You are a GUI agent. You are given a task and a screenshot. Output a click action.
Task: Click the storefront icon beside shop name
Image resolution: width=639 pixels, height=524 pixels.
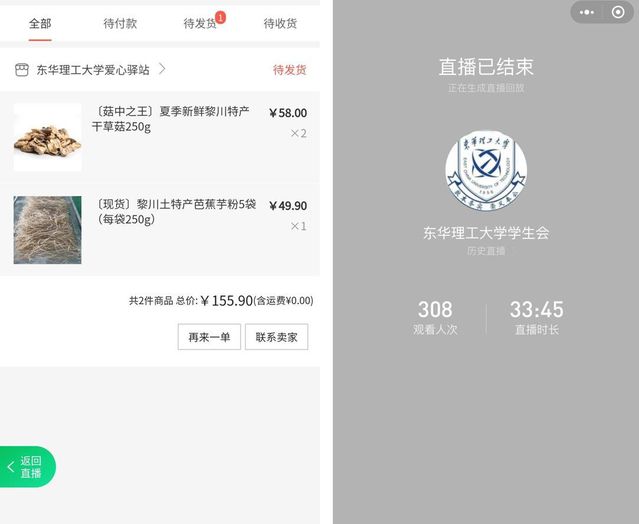tap(21, 70)
